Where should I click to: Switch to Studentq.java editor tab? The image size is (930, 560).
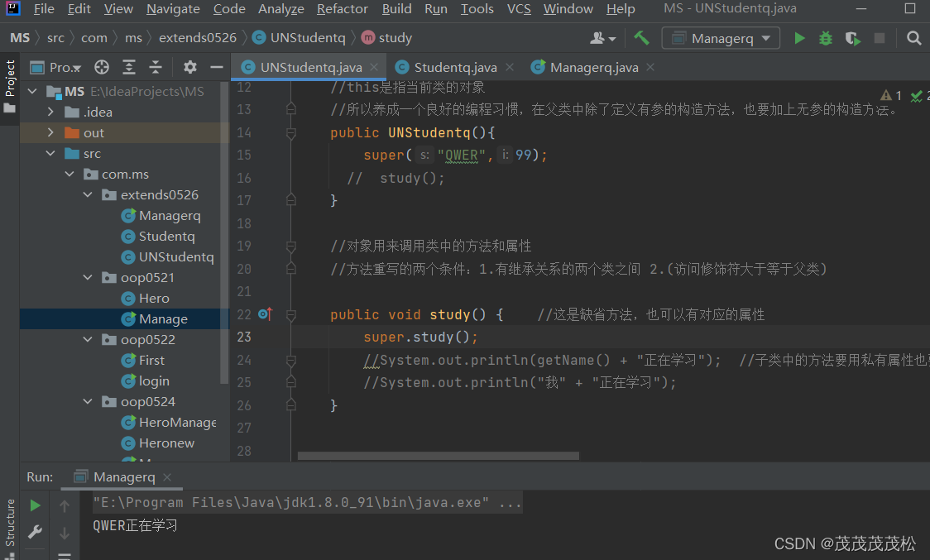tap(455, 68)
